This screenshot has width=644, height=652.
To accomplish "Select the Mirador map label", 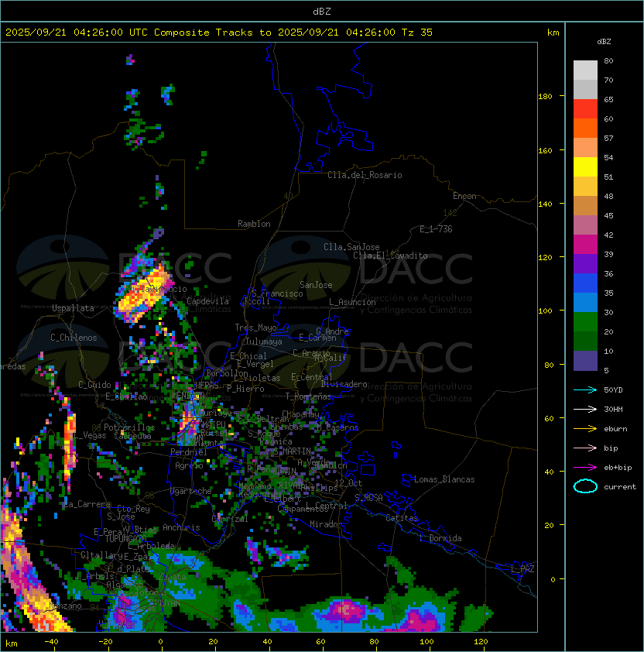I will pos(327,524).
